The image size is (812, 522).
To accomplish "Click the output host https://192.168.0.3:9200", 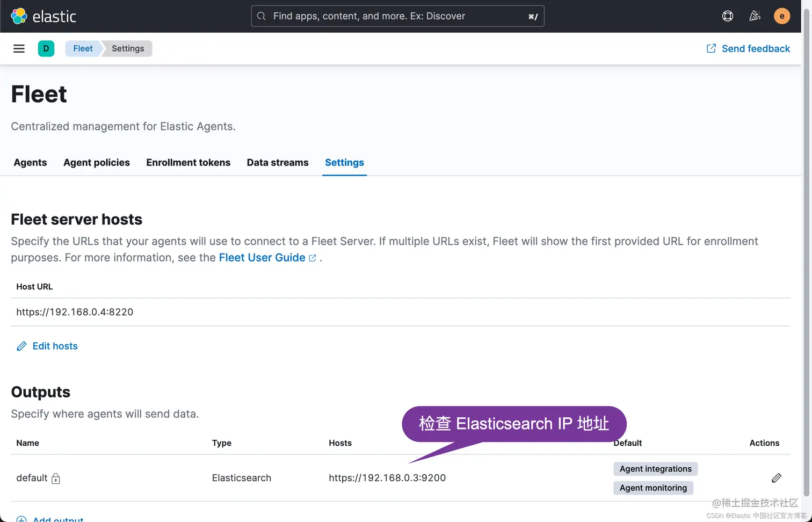I will click(387, 478).
